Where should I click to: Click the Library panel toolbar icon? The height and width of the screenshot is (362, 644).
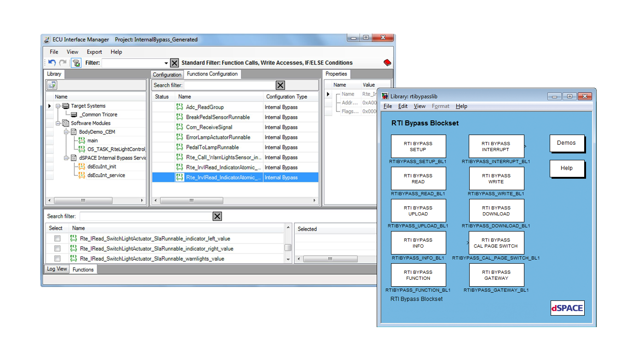[x=52, y=85]
